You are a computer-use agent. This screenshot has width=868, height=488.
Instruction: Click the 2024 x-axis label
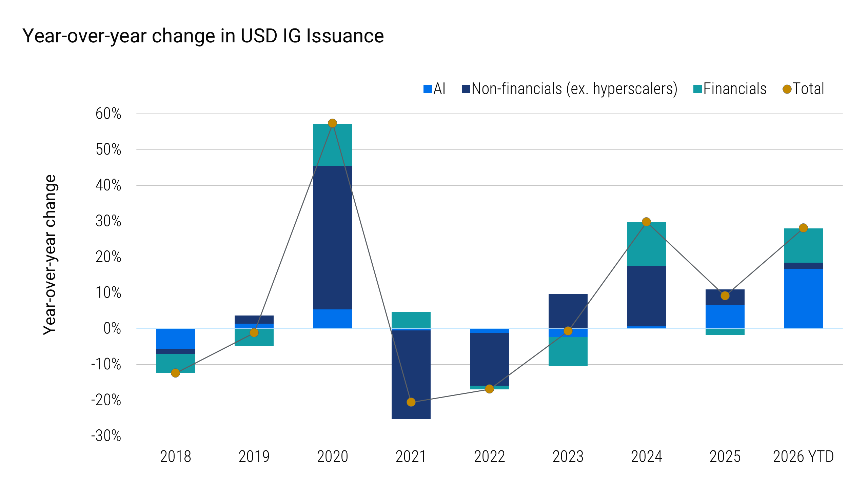click(647, 456)
